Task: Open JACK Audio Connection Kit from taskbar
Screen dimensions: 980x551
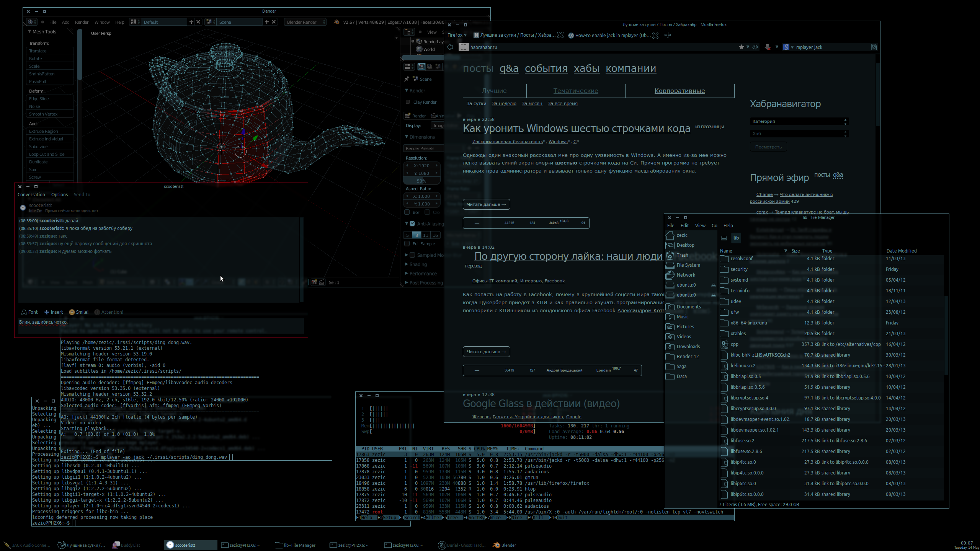Action: (x=27, y=545)
